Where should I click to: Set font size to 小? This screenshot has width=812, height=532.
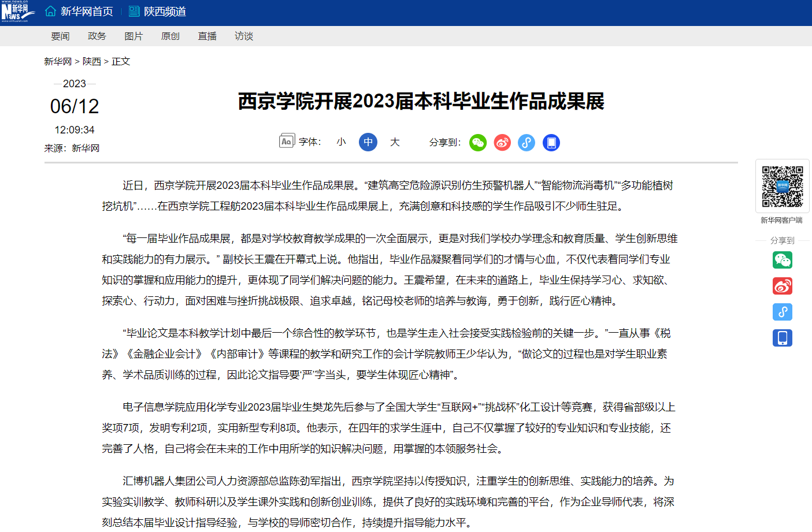click(342, 142)
